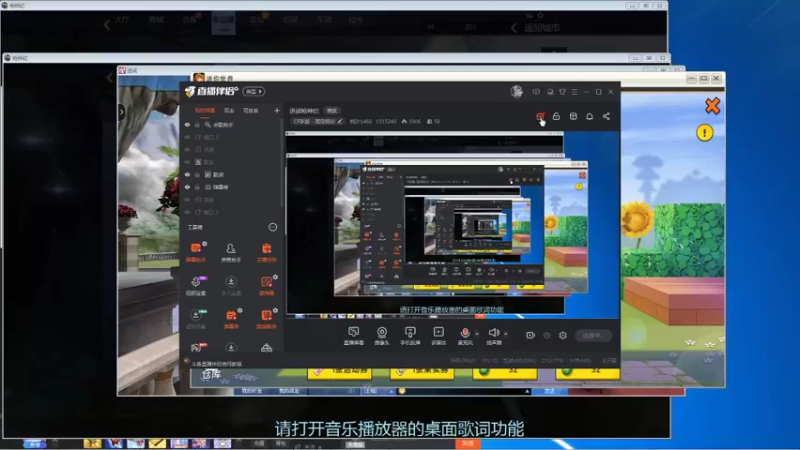Open the orange tool at the end of the third toolbox row
The image size is (800, 450).
point(266,318)
